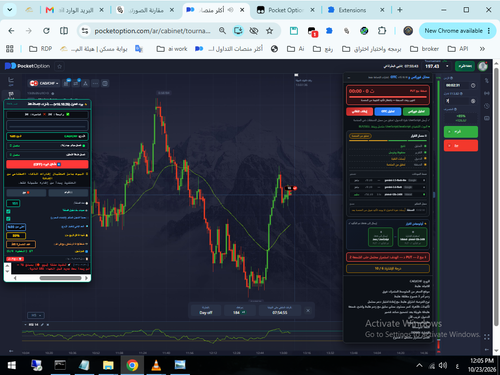The height and width of the screenshot is (375, 500).
Task: Remove the RSI 14 indicator with the X
Action: point(48,325)
